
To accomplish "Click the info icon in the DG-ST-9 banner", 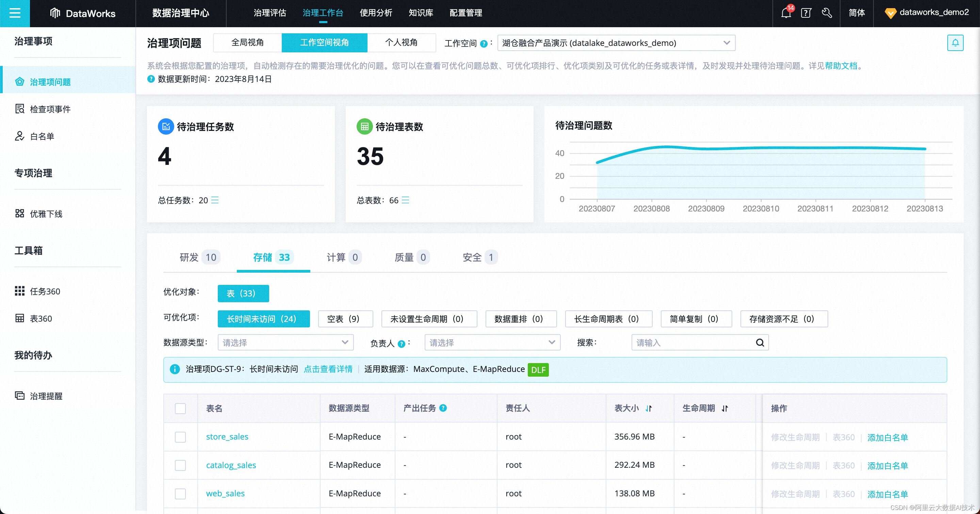I will tap(175, 369).
